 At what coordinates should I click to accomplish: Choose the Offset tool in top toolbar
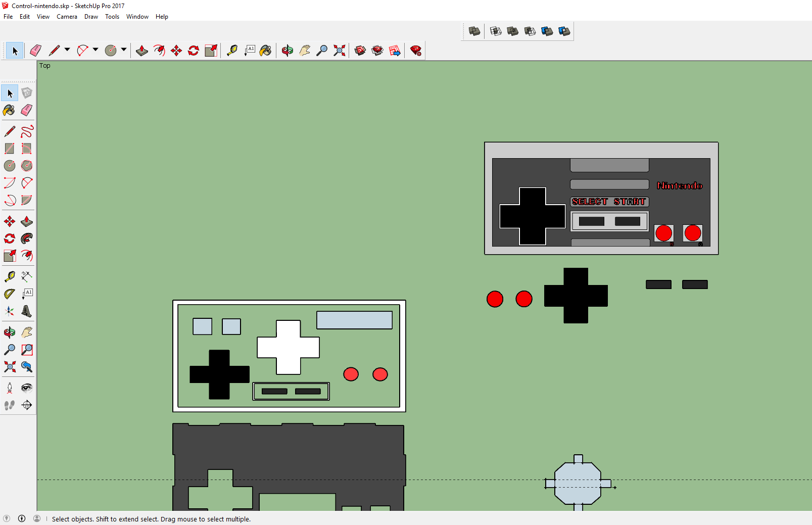point(159,51)
